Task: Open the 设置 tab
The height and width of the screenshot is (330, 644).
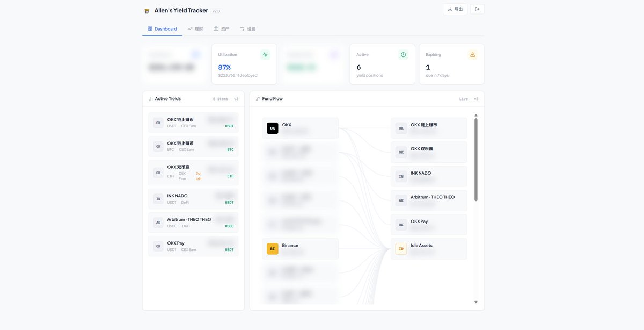Action: click(247, 28)
